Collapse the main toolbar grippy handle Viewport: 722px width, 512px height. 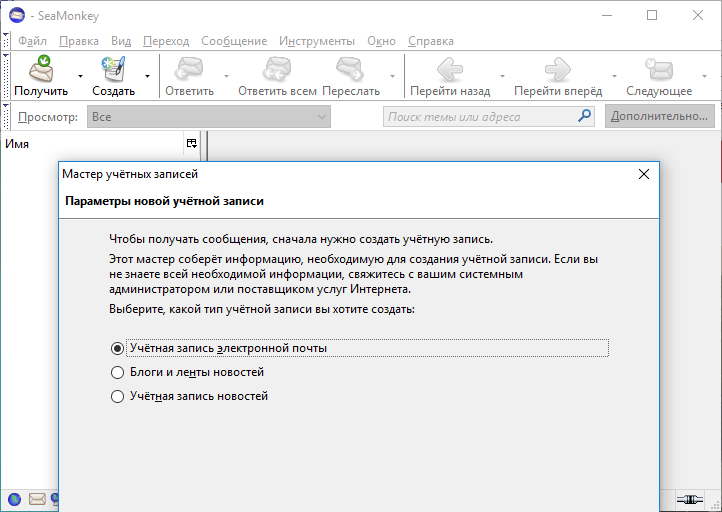[6, 76]
